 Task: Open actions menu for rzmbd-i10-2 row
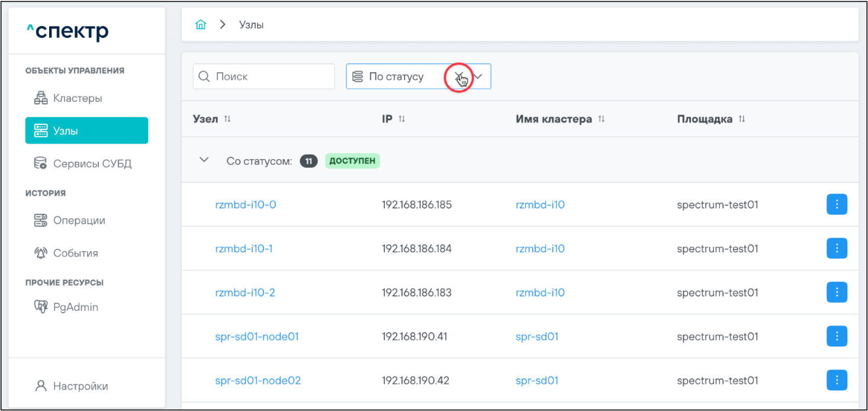836,292
